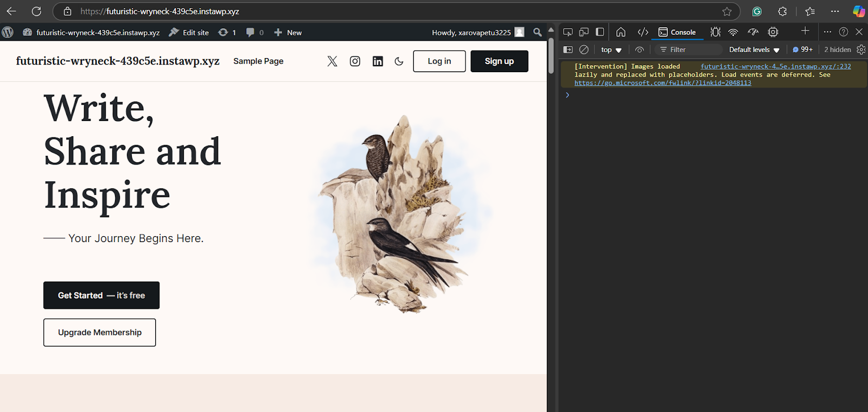This screenshot has width=868, height=412.
Task: Toggle device emulation in DevTools
Action: 584,32
